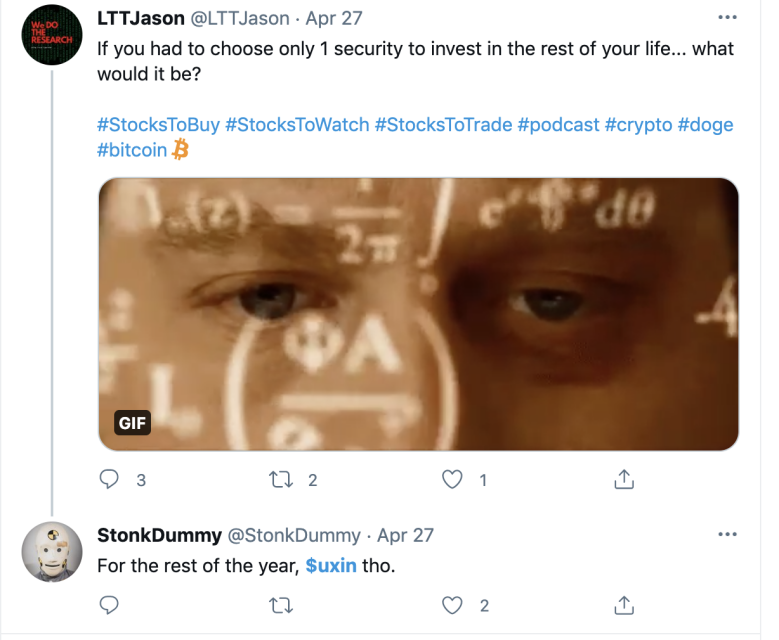779x640 pixels.
Task: Like StonkDummy's reply
Action: [453, 605]
